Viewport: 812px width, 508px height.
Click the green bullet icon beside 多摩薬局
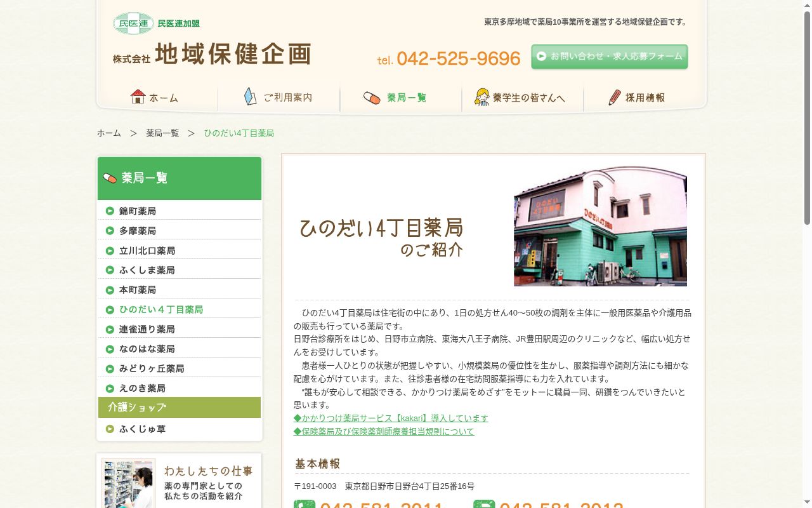pos(110,231)
